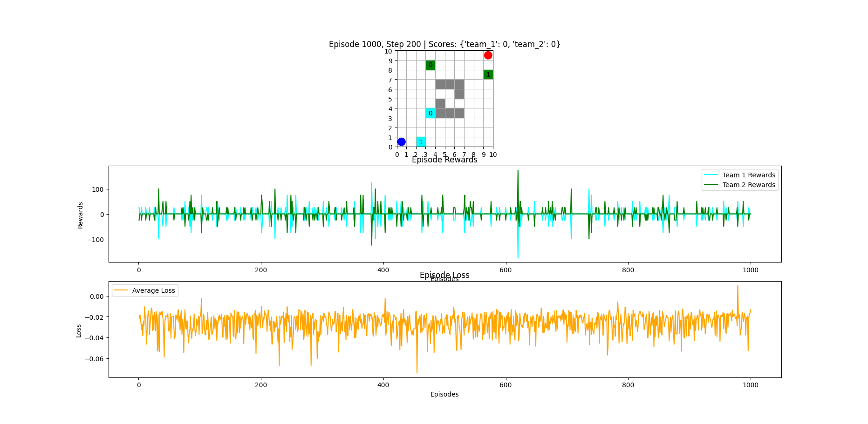The height and width of the screenshot is (424, 868).
Task: Click the '1000' x-tick under the rewards plot
Action: [751, 270]
